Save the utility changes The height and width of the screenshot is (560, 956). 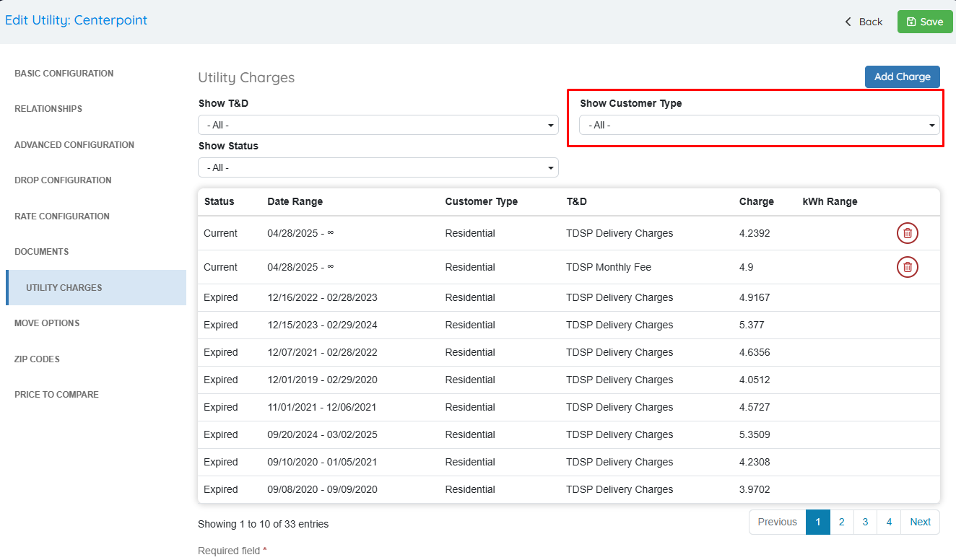coord(924,22)
